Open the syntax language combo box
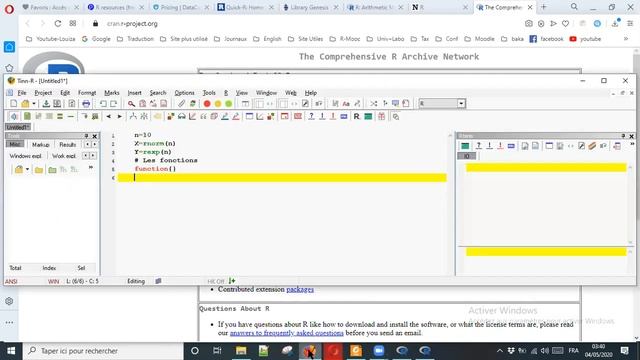The width and height of the screenshot is (640, 360). [x=461, y=104]
